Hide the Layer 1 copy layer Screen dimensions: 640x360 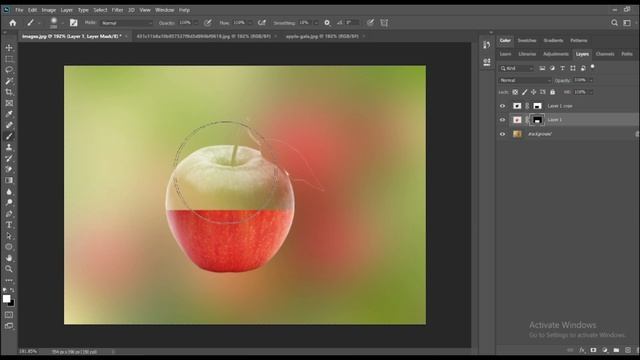click(502, 106)
